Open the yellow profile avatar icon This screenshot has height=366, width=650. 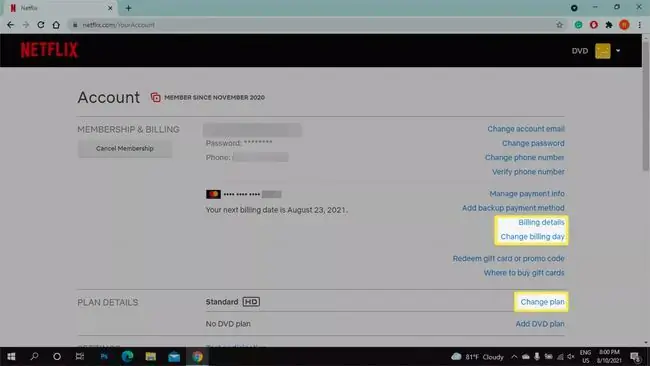602,51
